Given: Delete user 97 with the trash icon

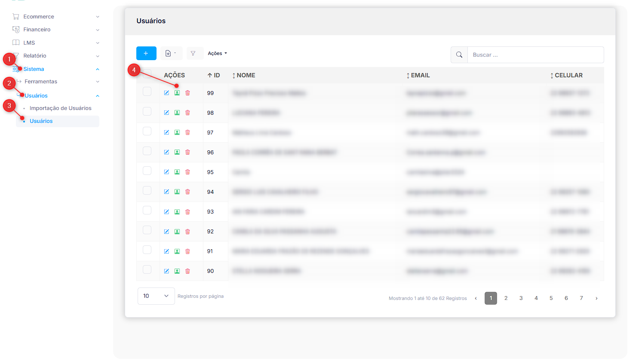Looking at the screenshot, I should point(187,132).
